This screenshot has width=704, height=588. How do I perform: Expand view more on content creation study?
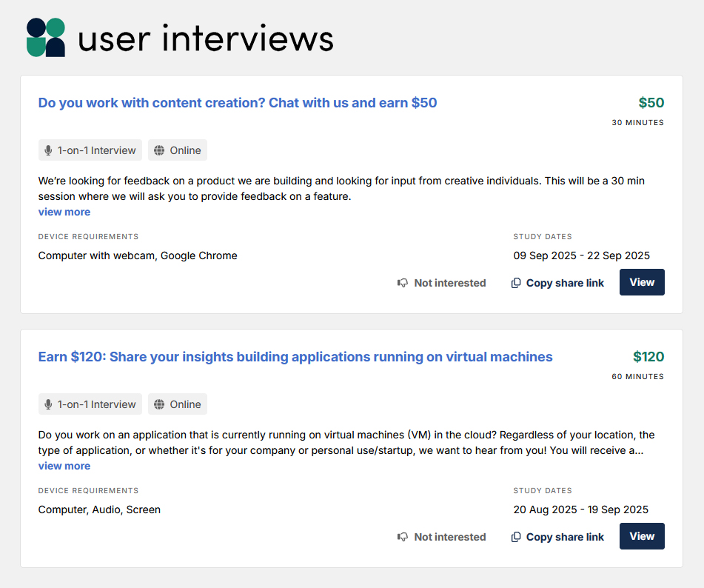tap(64, 212)
